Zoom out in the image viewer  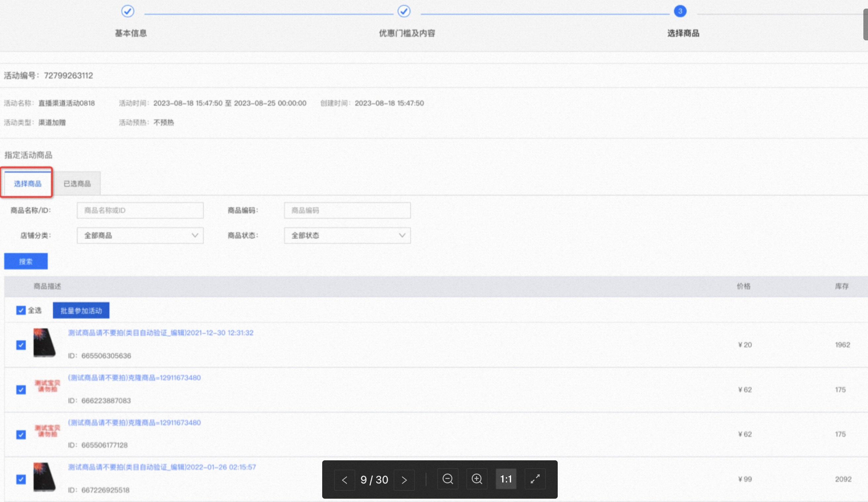pyautogui.click(x=448, y=479)
